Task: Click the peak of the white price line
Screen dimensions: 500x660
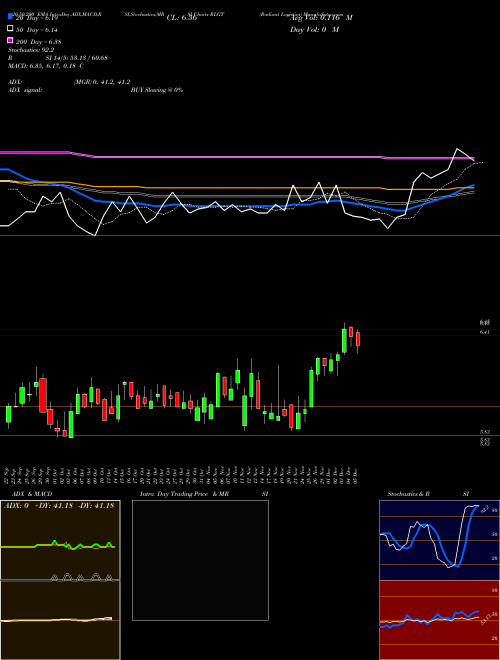Action: click(457, 149)
